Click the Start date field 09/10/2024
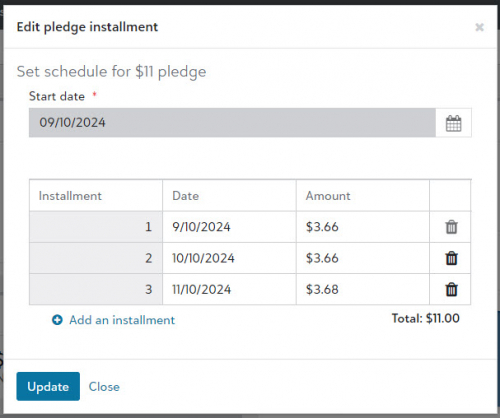 (232, 123)
